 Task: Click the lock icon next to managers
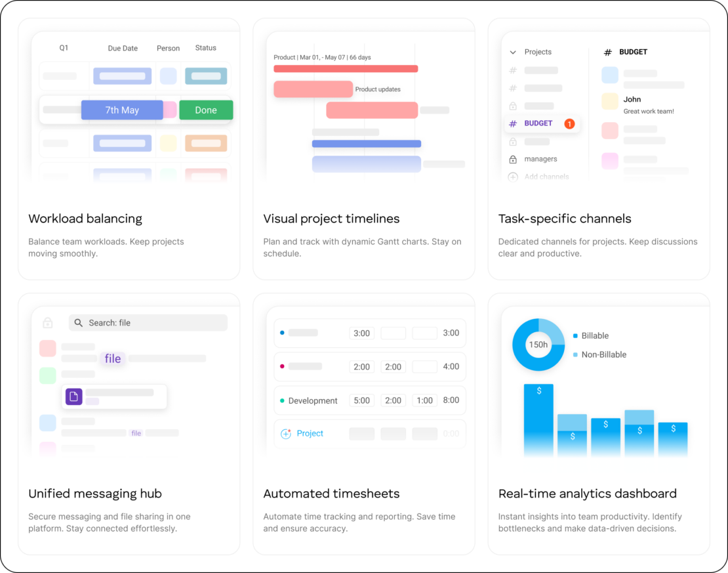[513, 159]
